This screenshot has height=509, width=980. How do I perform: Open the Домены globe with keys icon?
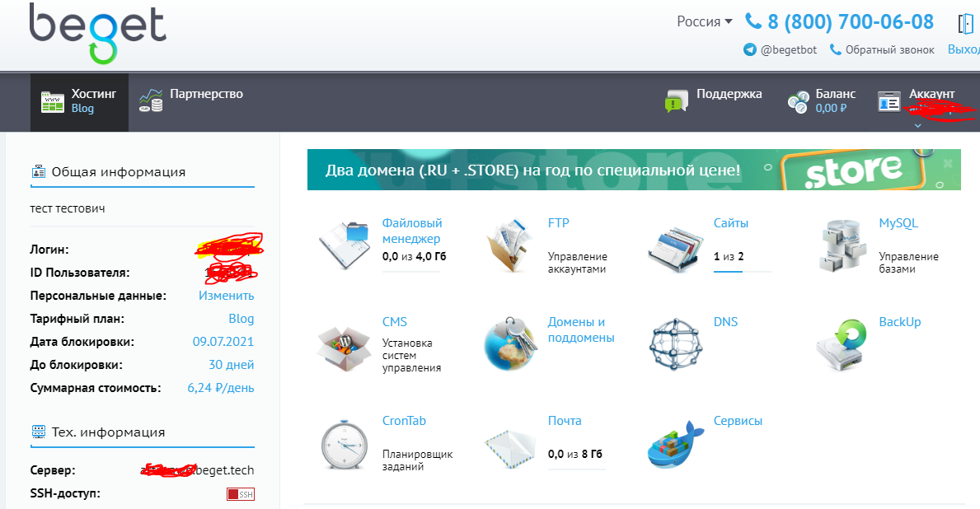coord(510,344)
